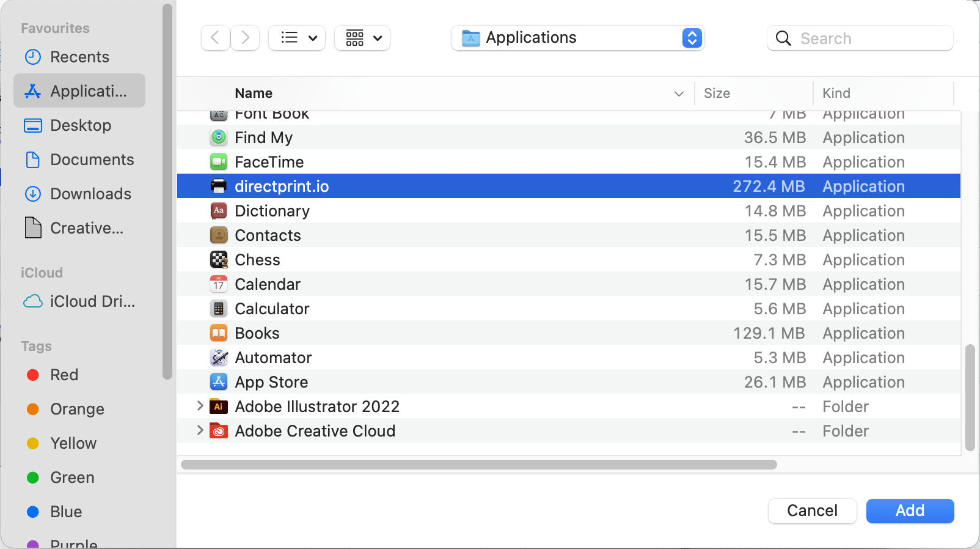Screen dimensions: 980x549
Task: Click the Books app icon
Action: click(x=219, y=333)
